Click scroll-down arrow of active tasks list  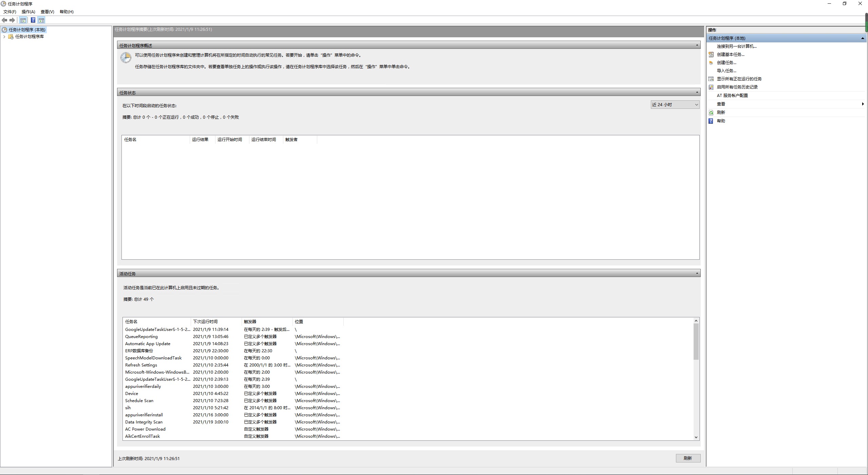pyautogui.click(x=696, y=437)
